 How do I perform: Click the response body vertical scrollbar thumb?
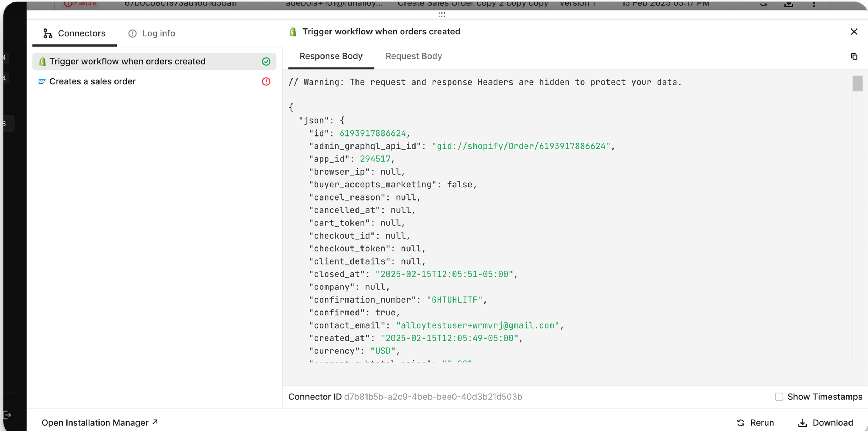pyautogui.click(x=857, y=84)
